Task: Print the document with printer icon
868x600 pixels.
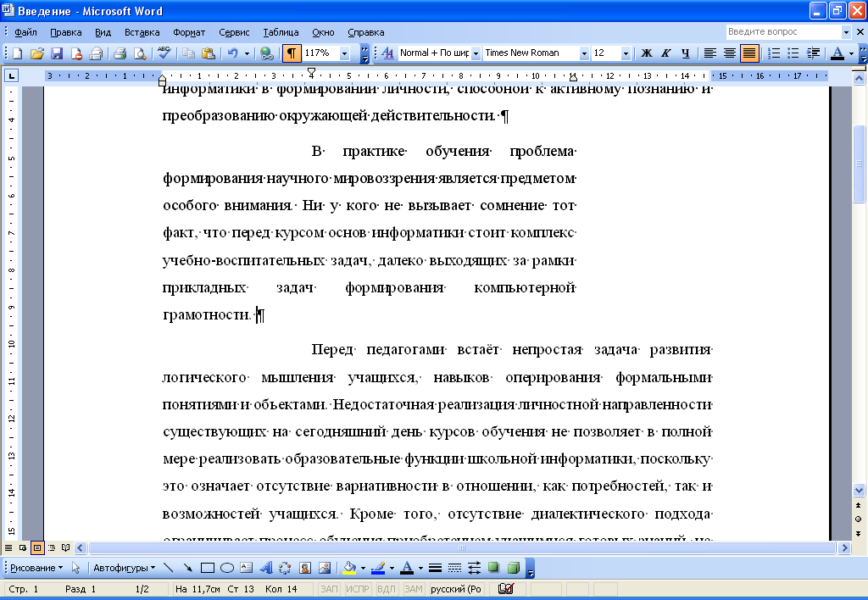Action: click(120, 53)
